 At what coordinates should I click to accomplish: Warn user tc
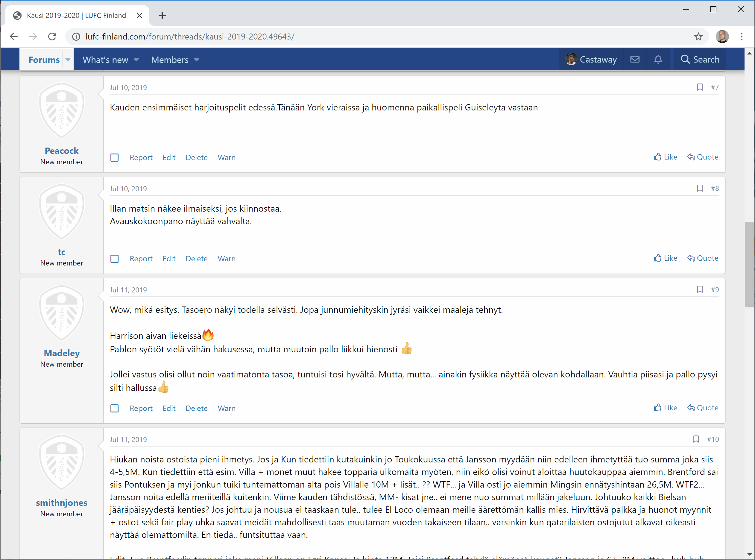[x=226, y=259]
